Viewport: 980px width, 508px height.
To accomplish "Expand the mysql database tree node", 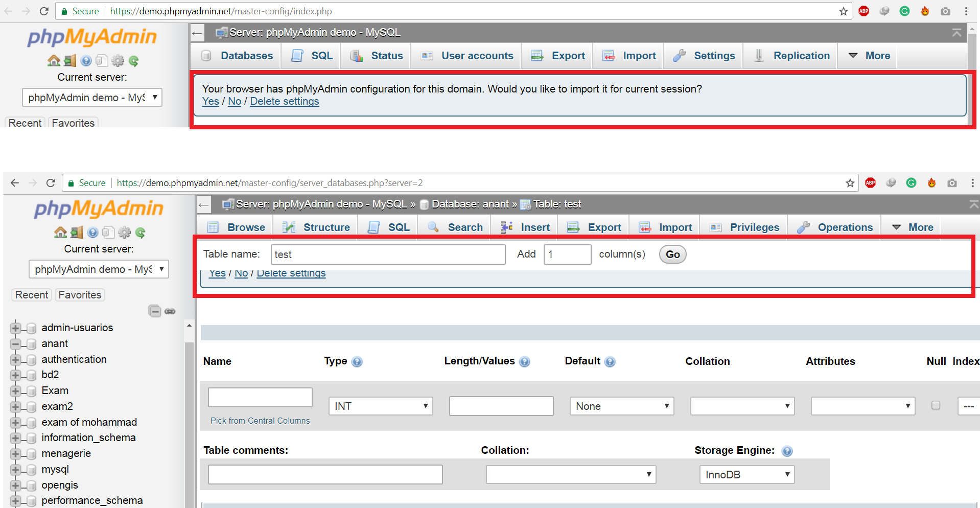I will click(15, 469).
